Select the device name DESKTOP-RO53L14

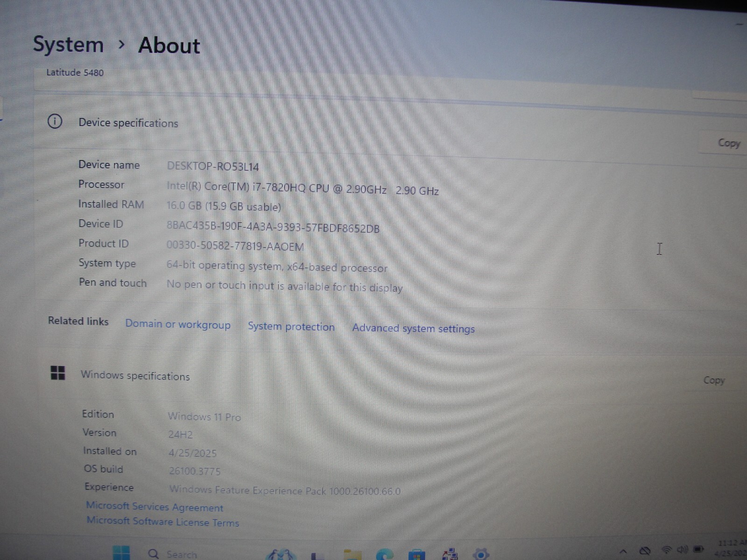(x=213, y=167)
